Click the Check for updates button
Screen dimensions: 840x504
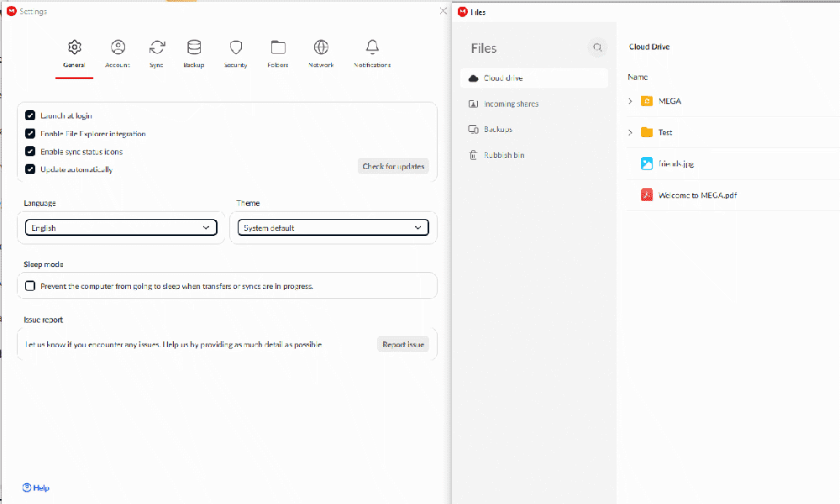tap(393, 166)
